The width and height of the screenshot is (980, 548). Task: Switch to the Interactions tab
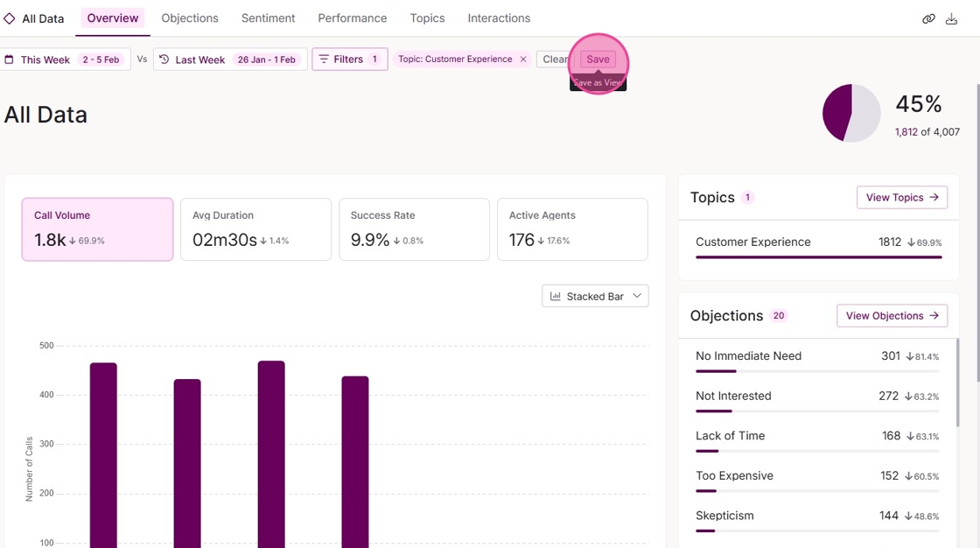coord(499,18)
